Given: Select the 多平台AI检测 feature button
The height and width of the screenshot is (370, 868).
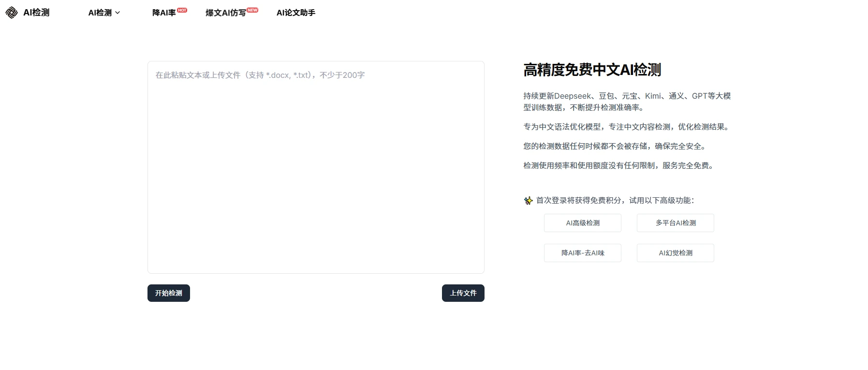Looking at the screenshot, I should click(676, 223).
